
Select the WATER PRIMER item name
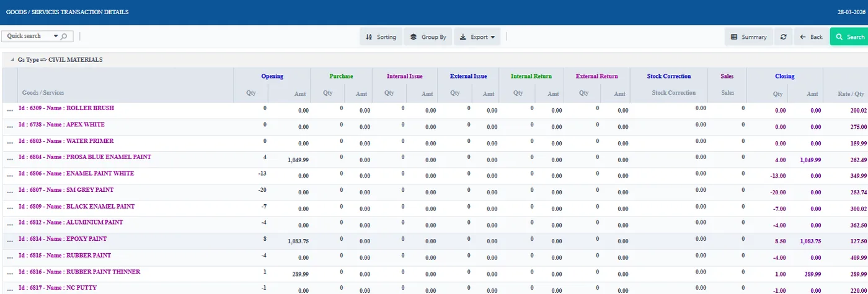click(x=66, y=141)
